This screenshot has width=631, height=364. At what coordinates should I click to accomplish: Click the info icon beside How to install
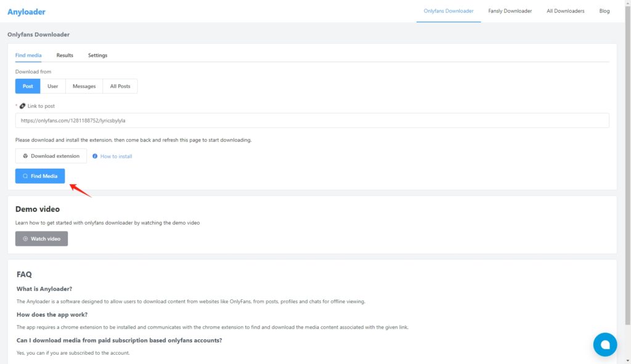coord(95,156)
